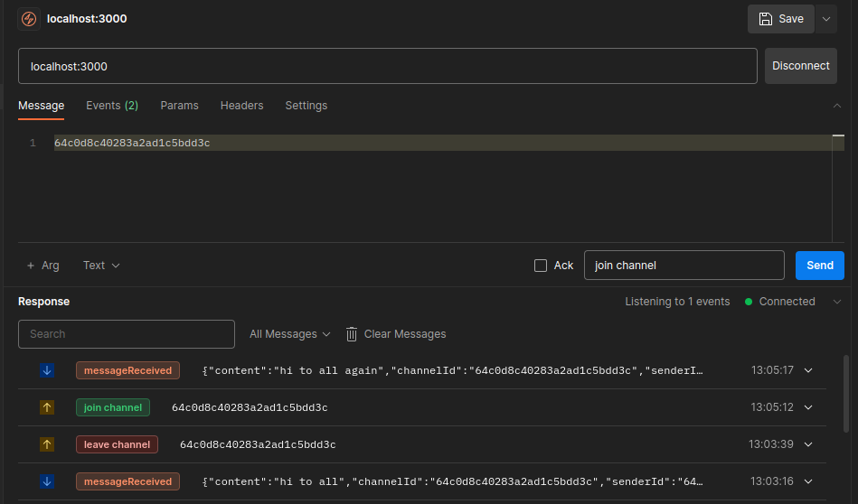The width and height of the screenshot is (858, 504).
Task: Expand the 13:03:39 message row chevron
Action: (808, 445)
